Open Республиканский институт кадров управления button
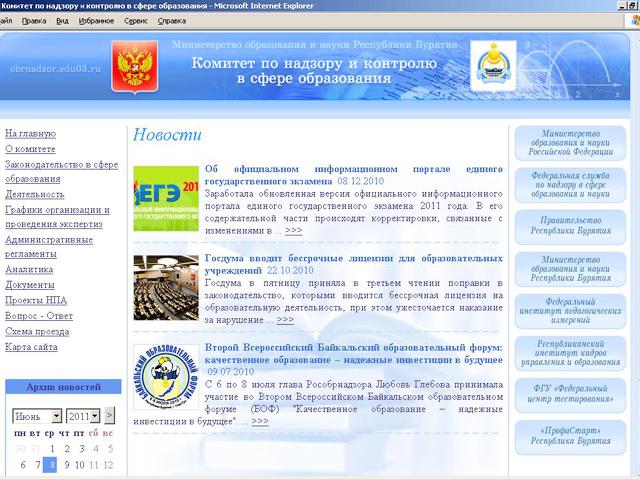This screenshot has width=640, height=480. [x=570, y=353]
